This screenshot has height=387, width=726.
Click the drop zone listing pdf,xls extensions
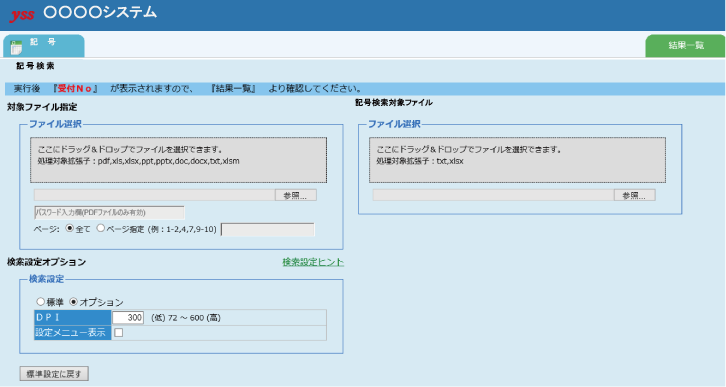click(x=179, y=160)
